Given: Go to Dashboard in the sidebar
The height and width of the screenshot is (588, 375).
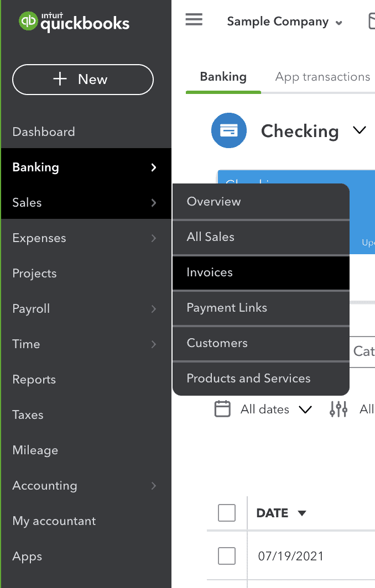Looking at the screenshot, I should (86, 132).
